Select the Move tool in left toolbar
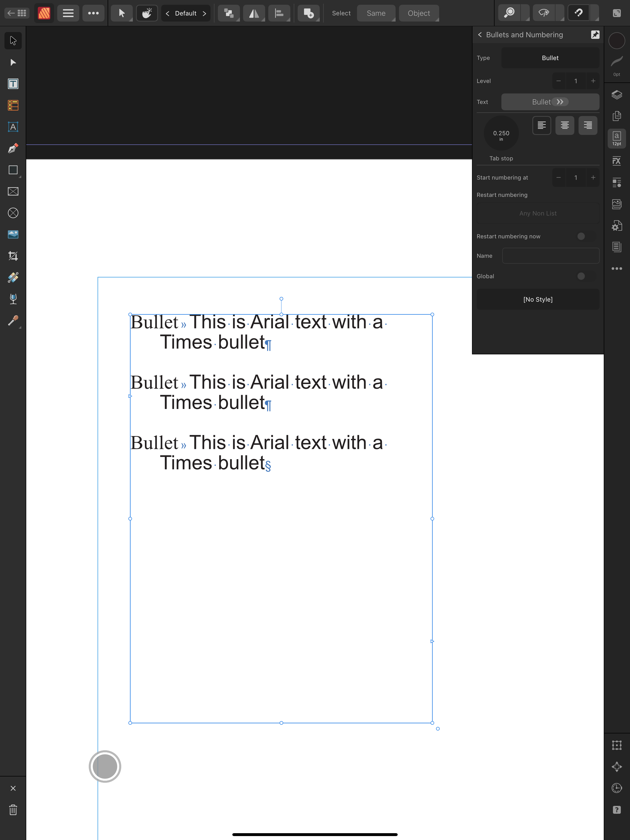This screenshot has width=630, height=840. pos(13,41)
